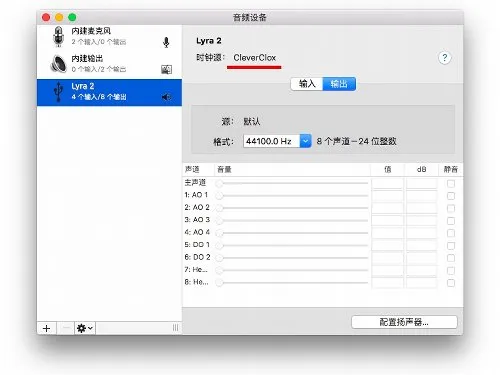Click the 声道 column header

click(192, 169)
